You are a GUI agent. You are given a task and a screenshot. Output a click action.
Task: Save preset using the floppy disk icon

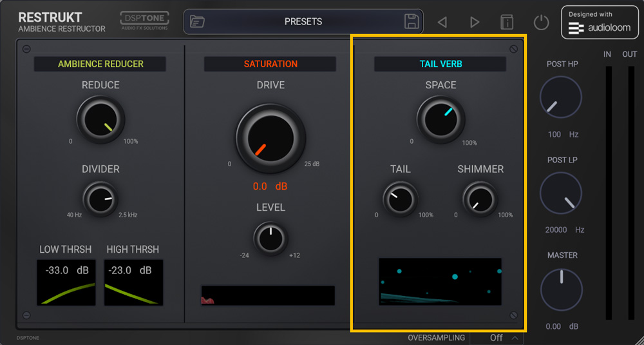(412, 21)
